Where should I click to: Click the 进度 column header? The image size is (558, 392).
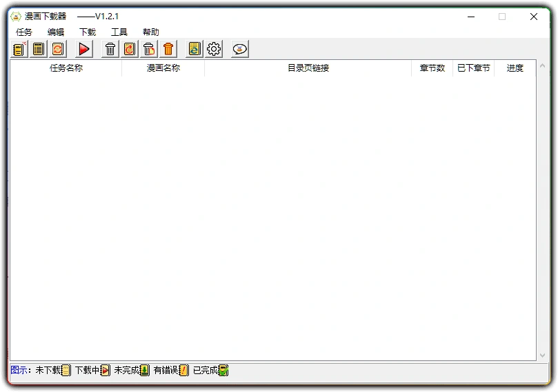tap(515, 68)
